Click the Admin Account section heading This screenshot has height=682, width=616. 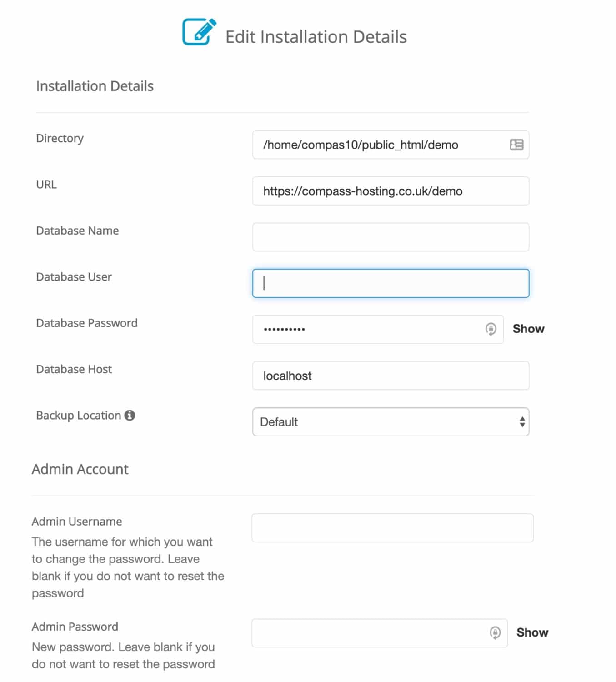(80, 469)
